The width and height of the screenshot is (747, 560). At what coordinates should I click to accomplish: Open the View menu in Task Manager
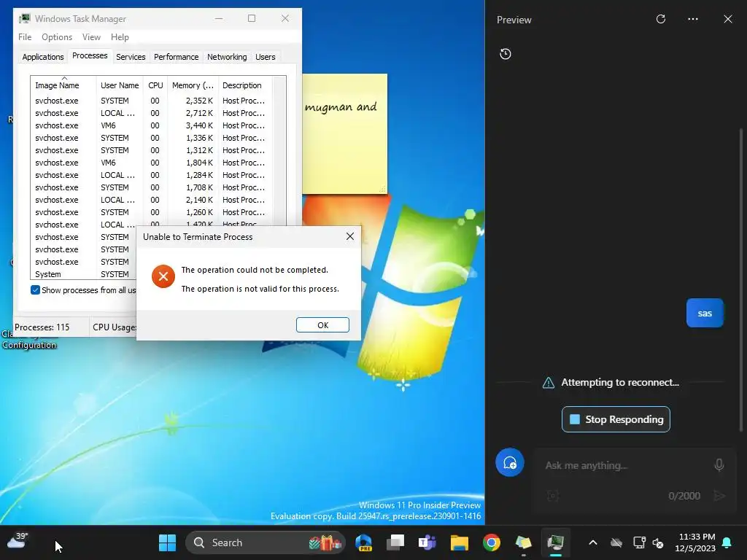[91, 36]
